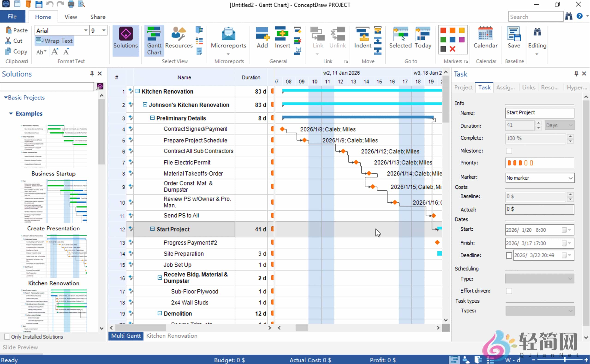This screenshot has width=590, height=364.
Task: Click the Wrap Text button
Action: coord(54,41)
